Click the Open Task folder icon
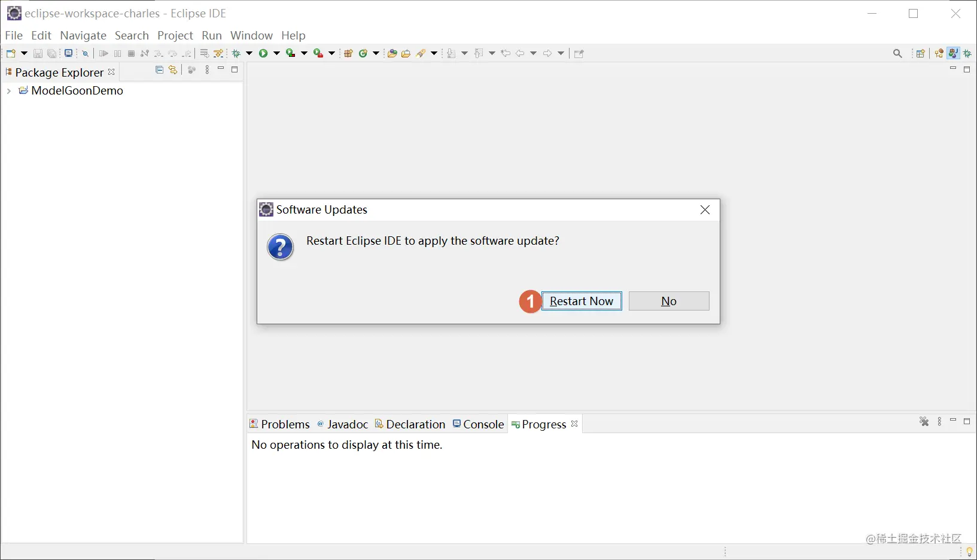This screenshot has height=560, width=977. (x=406, y=53)
